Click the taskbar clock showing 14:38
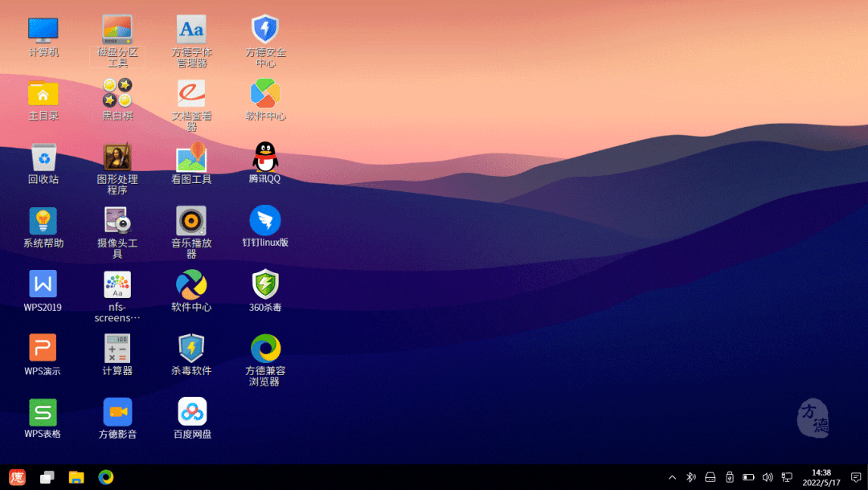 821,477
